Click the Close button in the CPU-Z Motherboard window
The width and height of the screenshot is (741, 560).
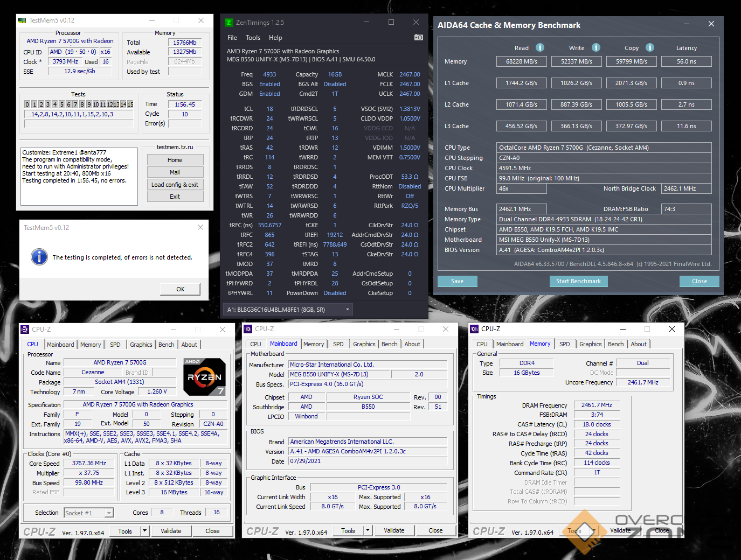pos(435,530)
